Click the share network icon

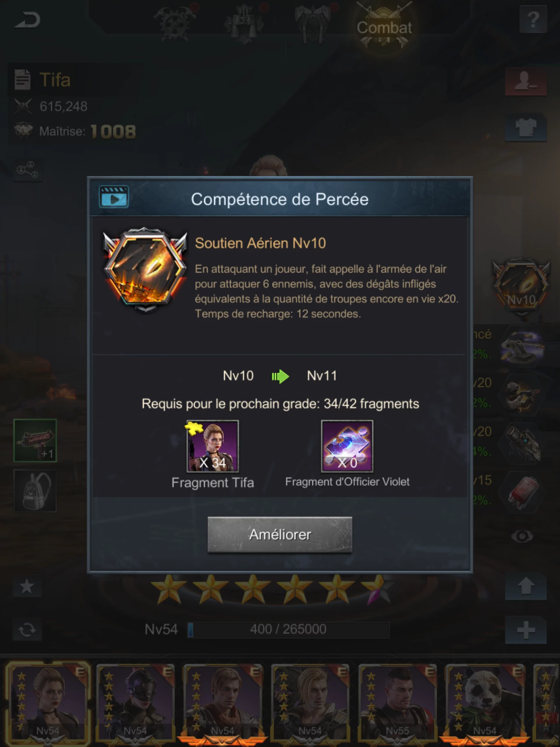point(28,170)
